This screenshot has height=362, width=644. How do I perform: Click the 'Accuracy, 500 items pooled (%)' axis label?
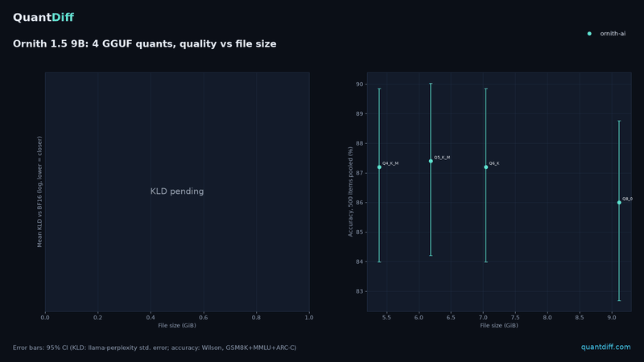(350, 191)
